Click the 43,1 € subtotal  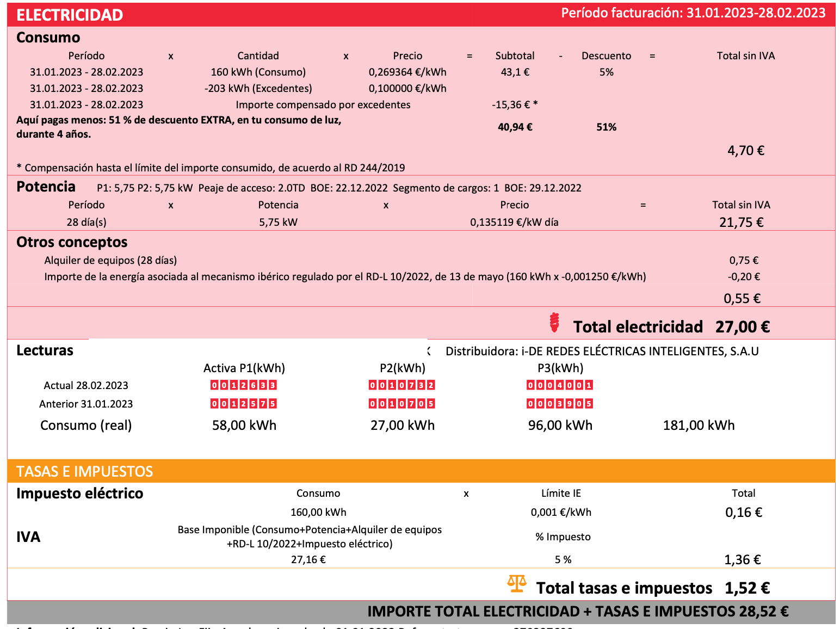[515, 72]
